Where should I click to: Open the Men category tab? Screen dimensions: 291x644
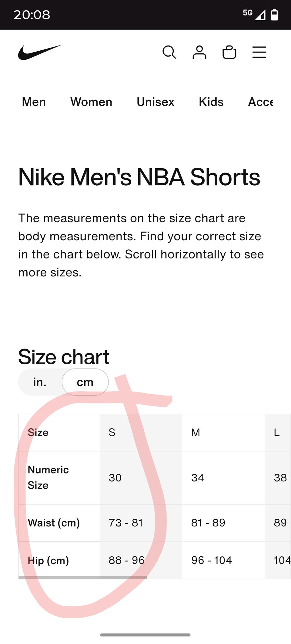pyautogui.click(x=34, y=102)
